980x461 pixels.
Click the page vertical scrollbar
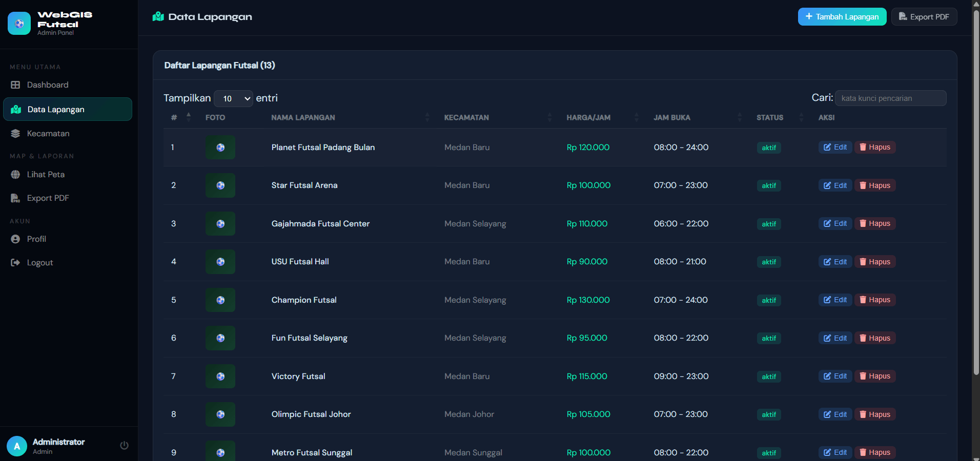tap(976, 192)
